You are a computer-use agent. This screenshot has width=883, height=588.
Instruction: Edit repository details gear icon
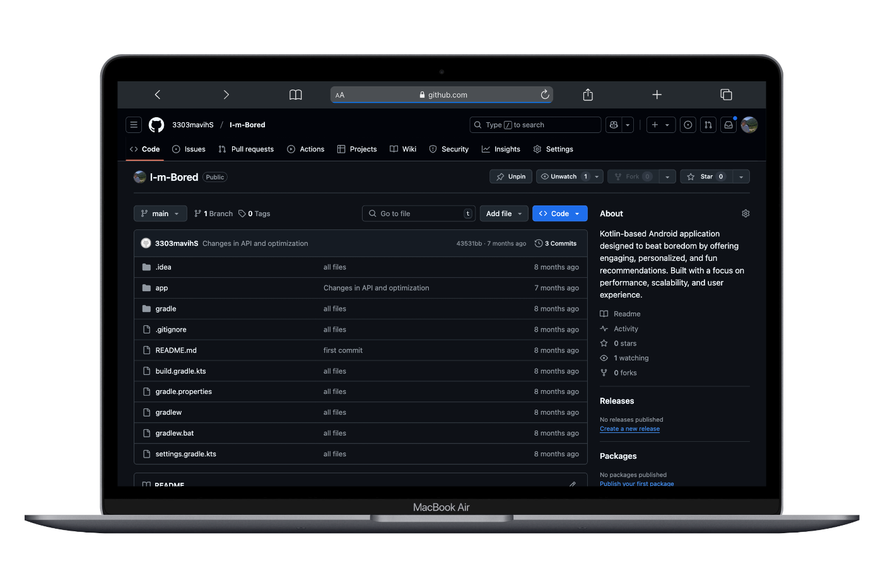click(746, 214)
